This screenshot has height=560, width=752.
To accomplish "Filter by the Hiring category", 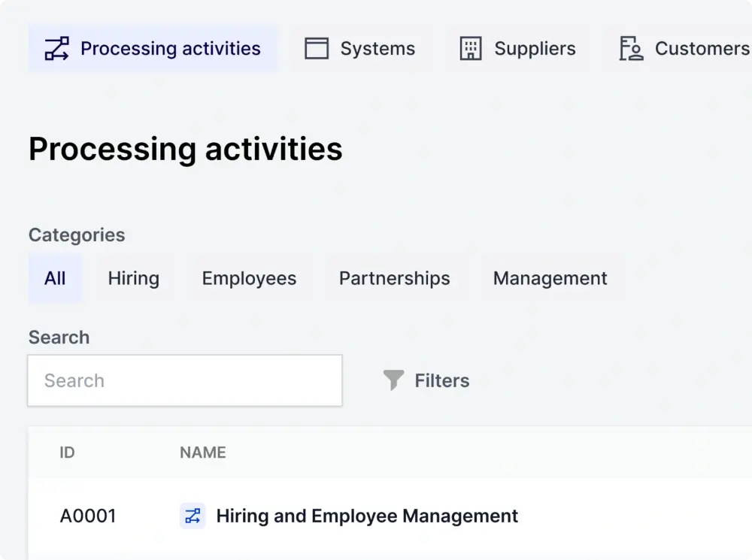I will click(133, 278).
